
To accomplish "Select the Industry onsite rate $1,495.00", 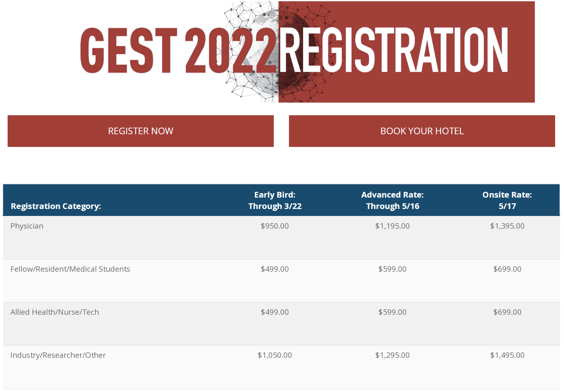I will click(x=507, y=355).
